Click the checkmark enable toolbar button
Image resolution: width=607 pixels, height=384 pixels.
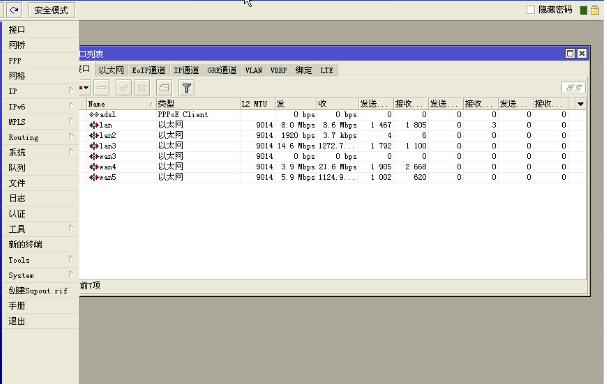(123, 88)
